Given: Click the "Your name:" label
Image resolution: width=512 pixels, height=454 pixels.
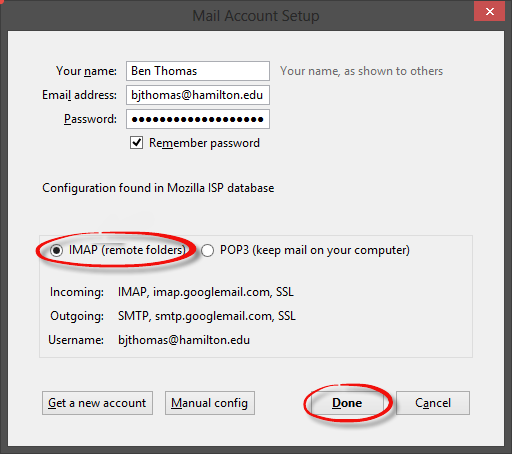Looking at the screenshot, I should coord(86,71).
